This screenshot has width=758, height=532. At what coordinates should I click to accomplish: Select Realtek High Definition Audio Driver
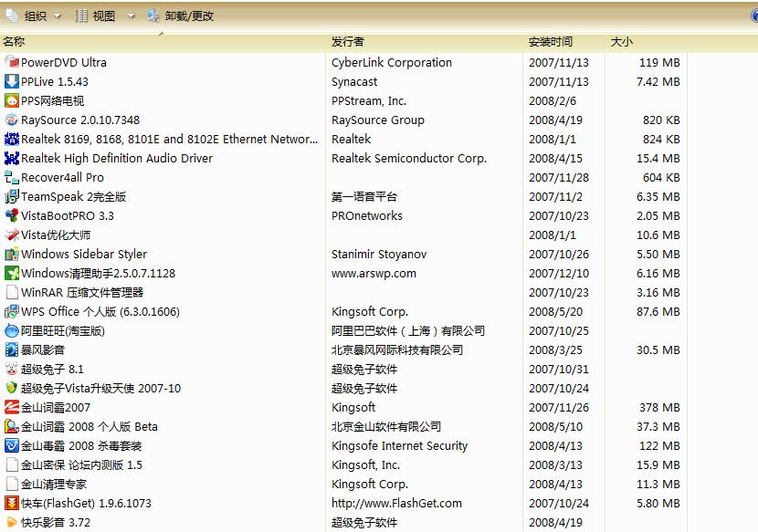click(117, 158)
